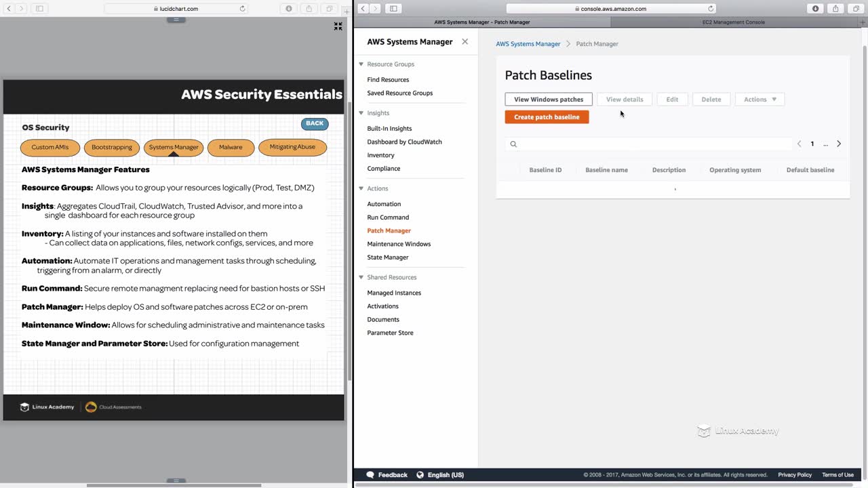Select the Systems Manager topic in Lucidchart
This screenshot has width=868, height=488.
(x=174, y=147)
